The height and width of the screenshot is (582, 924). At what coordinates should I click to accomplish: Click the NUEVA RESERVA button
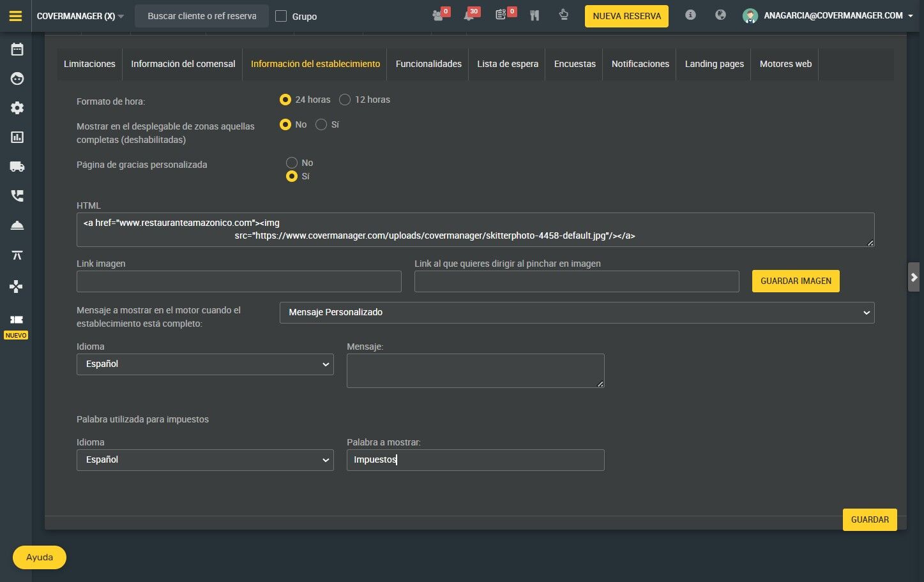click(626, 16)
